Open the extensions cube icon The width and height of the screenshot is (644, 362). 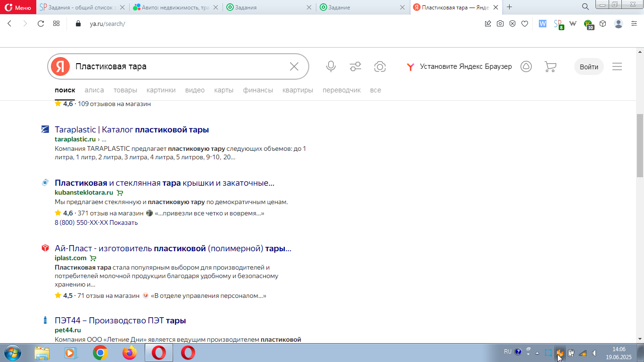click(x=603, y=24)
